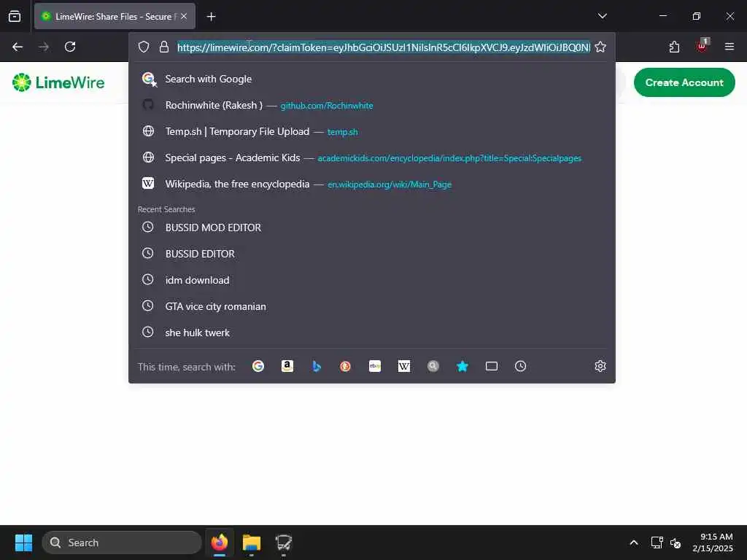Search this time with Amazon icon

[287, 366]
